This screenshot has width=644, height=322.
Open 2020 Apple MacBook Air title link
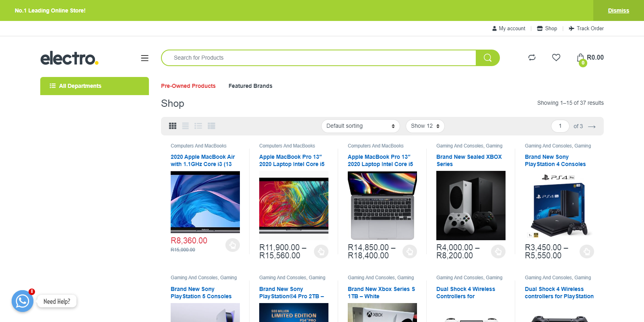point(203,160)
